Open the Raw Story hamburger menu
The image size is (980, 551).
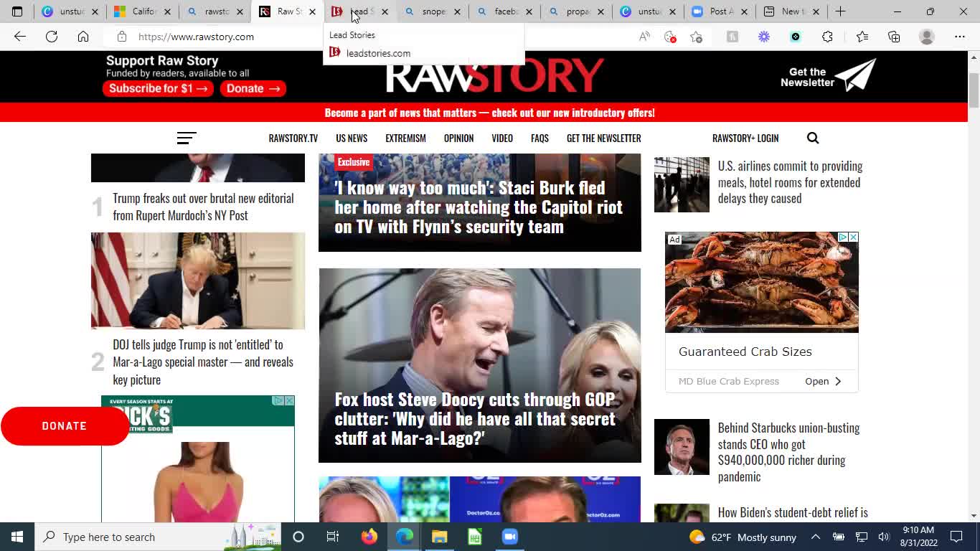point(187,138)
